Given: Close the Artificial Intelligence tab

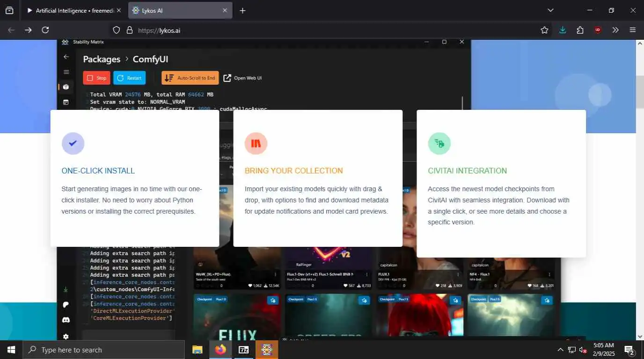Looking at the screenshot, I should coord(118,10).
